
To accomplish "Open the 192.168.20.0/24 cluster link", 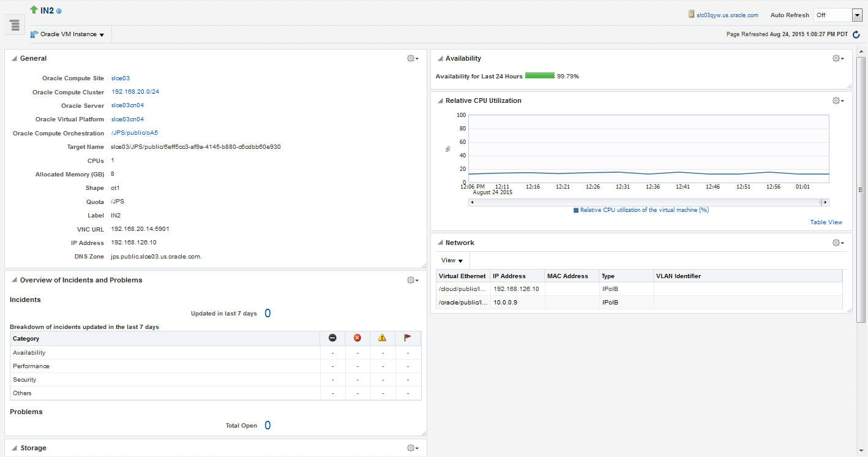I will point(135,92).
